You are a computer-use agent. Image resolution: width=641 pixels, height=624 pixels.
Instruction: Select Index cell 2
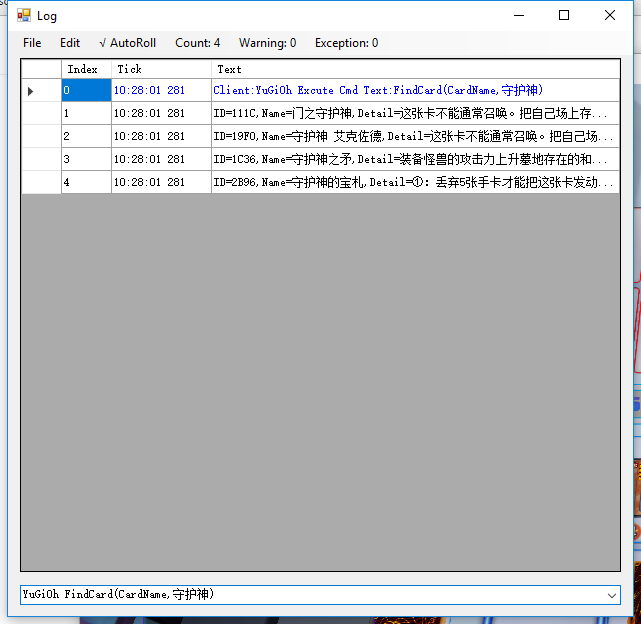(x=86, y=136)
